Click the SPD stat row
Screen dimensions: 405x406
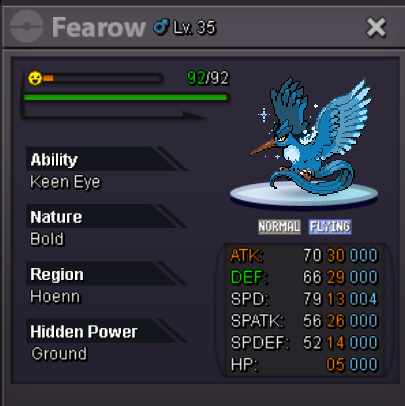[x=304, y=299]
